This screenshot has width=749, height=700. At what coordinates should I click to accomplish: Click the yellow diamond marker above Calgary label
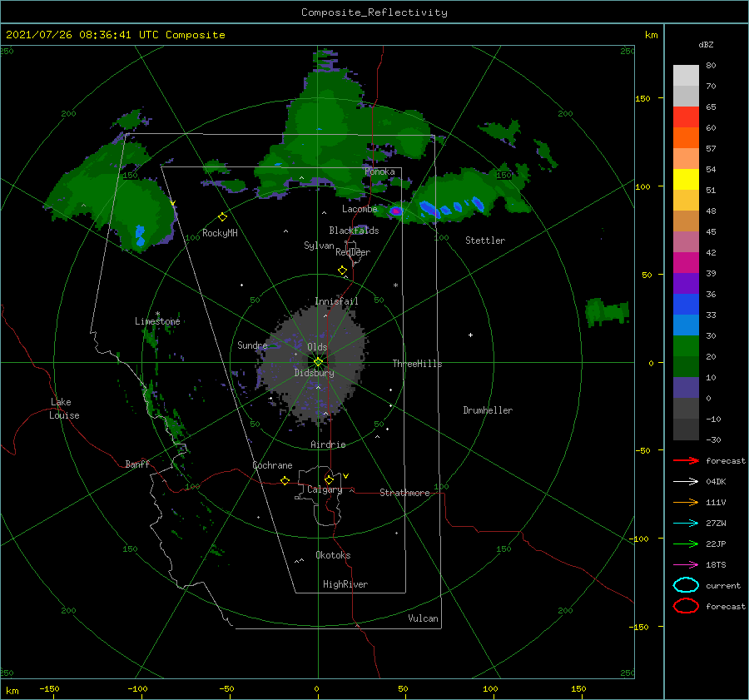[x=329, y=479]
